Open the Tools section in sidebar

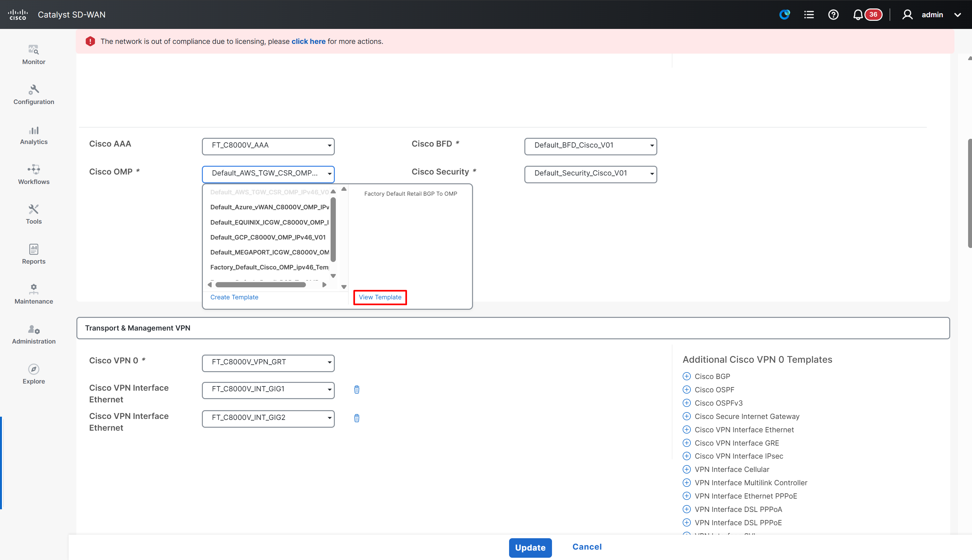tap(34, 215)
